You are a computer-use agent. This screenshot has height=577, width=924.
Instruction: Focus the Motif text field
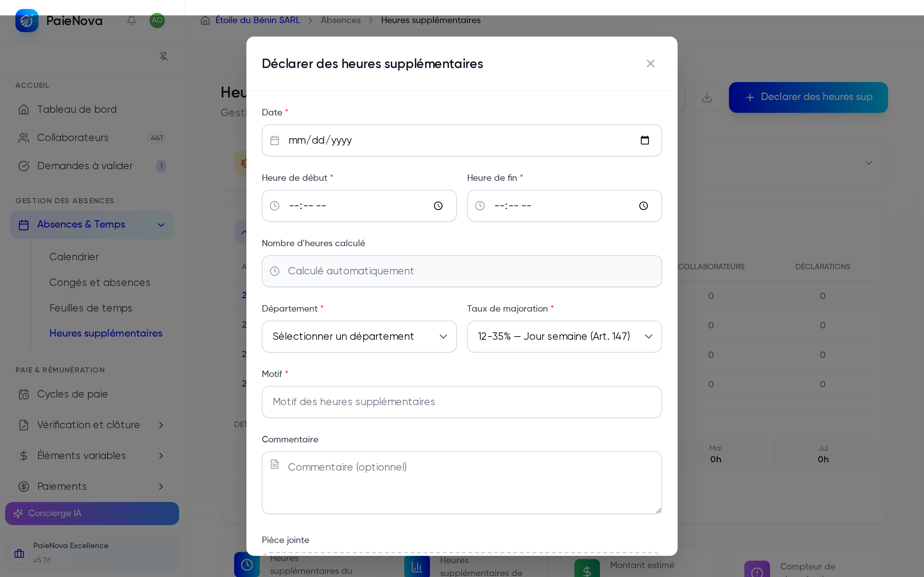tap(462, 402)
